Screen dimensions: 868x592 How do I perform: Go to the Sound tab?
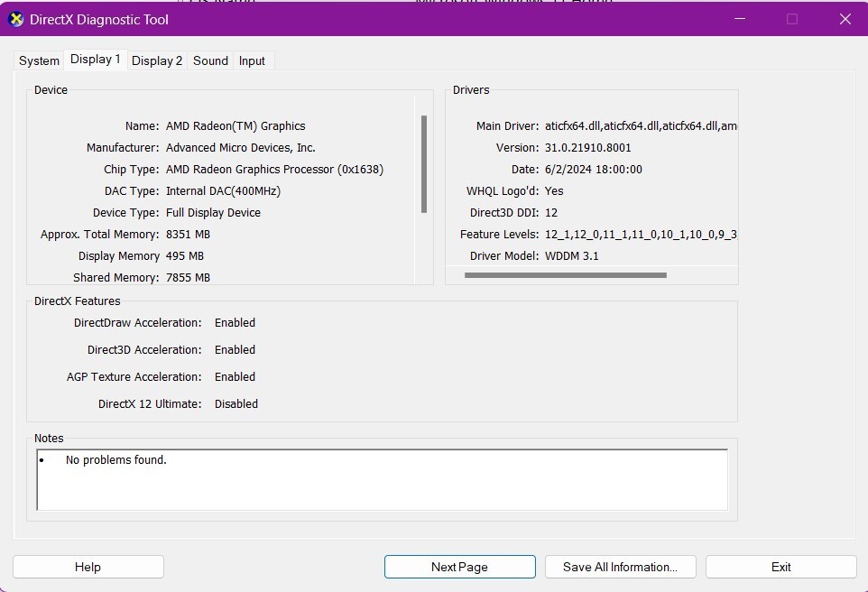[210, 61]
